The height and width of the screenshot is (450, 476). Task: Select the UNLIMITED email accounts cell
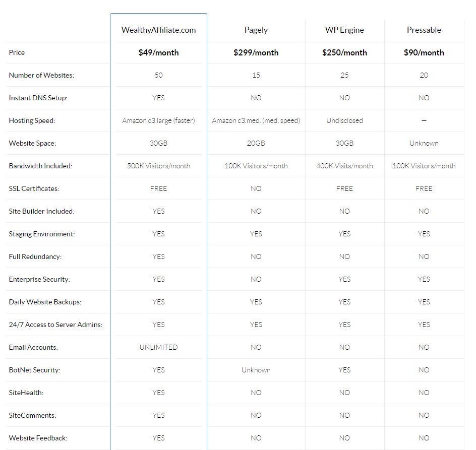pos(158,347)
